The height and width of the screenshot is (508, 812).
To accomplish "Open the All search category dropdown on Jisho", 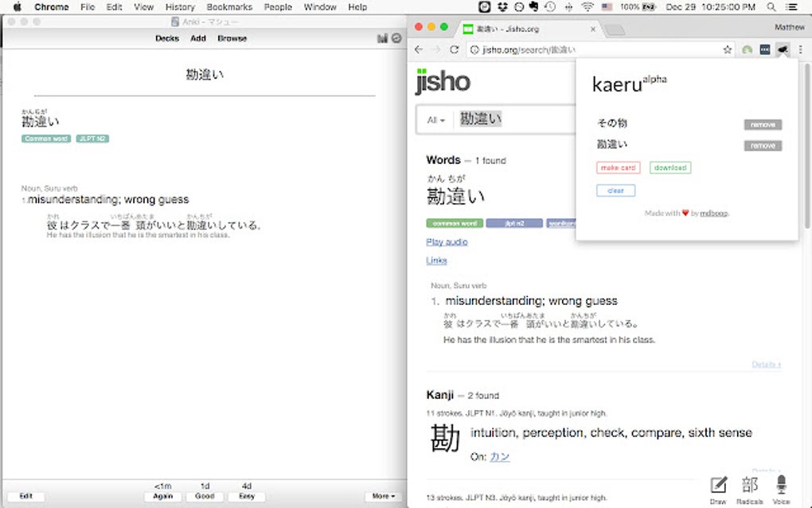I will pos(434,119).
